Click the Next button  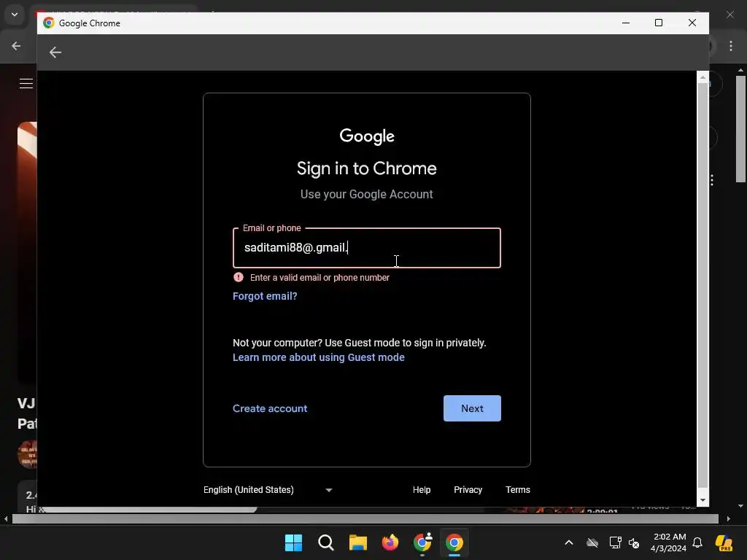(x=472, y=408)
